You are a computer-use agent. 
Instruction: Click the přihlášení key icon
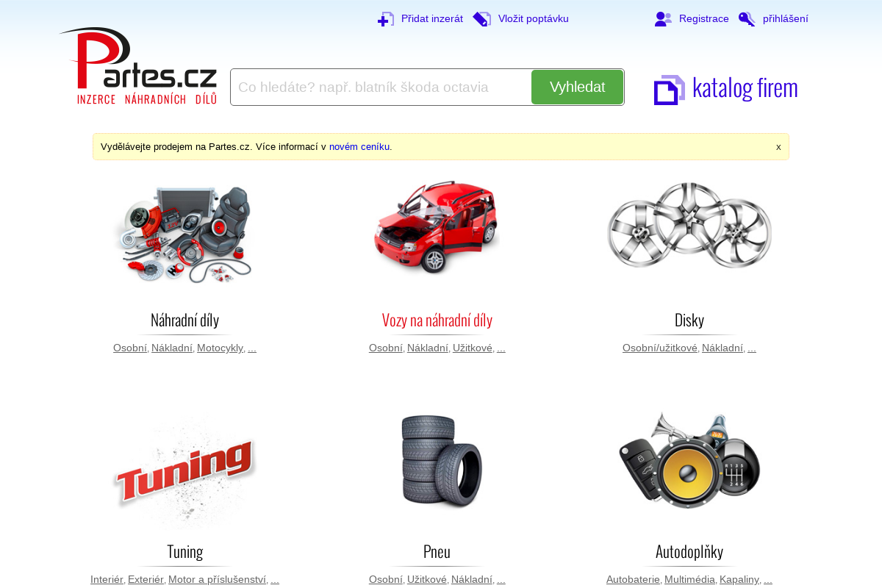747,19
